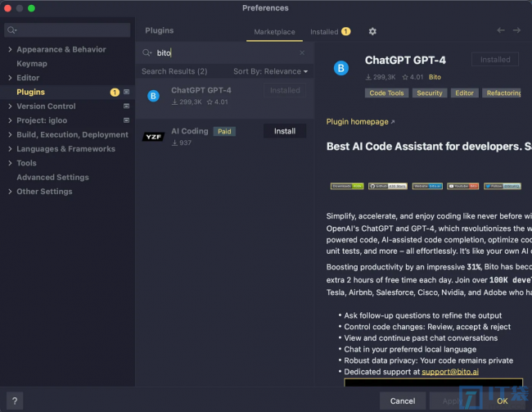The width and height of the screenshot is (532, 412).
Task: Switch to the Installed tab
Action: pyautogui.click(x=330, y=32)
